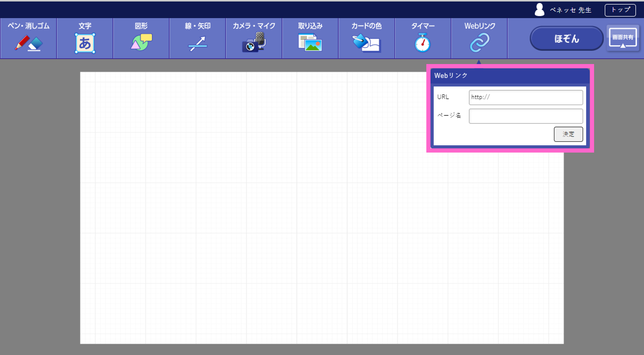The image size is (644, 355).
Task: Focus the ページ名 page name field
Action: 526,116
